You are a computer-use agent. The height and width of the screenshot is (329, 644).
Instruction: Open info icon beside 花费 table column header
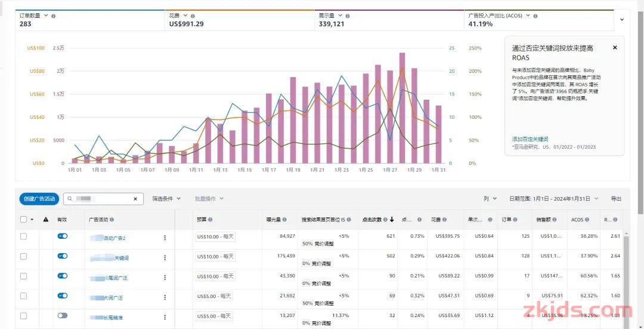point(445,220)
